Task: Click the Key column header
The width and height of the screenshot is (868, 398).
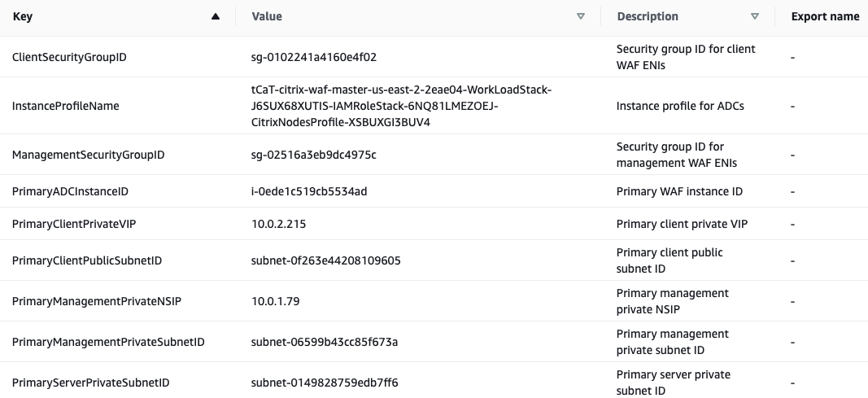Action: point(23,16)
